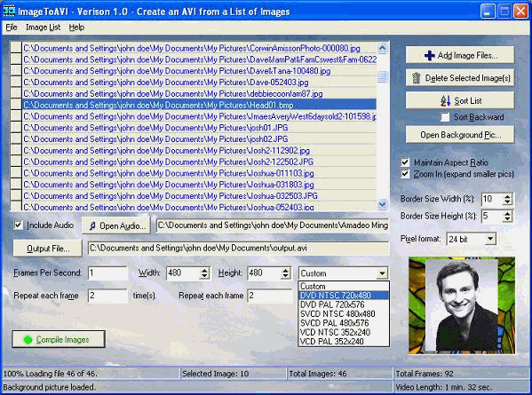Select the Joshua-032503.JPG list row
The height and width of the screenshot is (395, 532).
200,196
